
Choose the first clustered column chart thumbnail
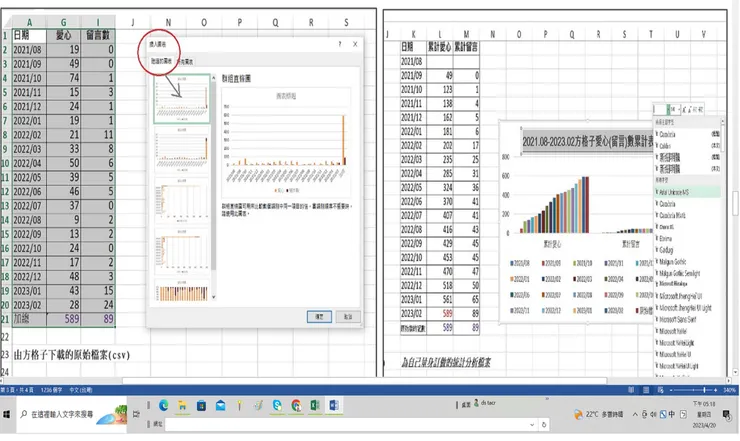[182, 98]
